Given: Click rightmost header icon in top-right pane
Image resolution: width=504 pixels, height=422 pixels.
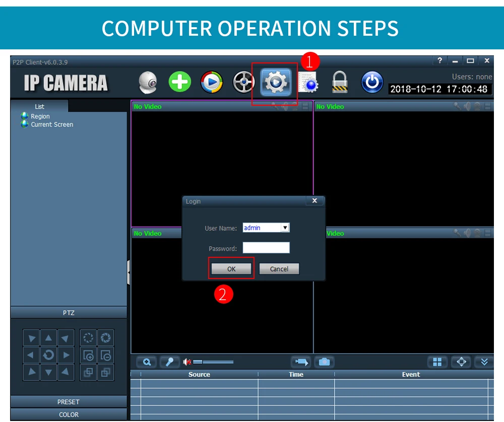Looking at the screenshot, I should pos(488,106).
